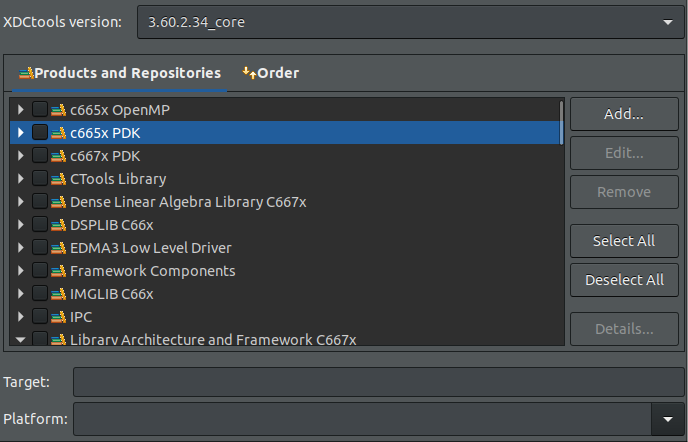688x442 pixels.
Task: Select the Products and Repositories tab
Action: (120, 73)
